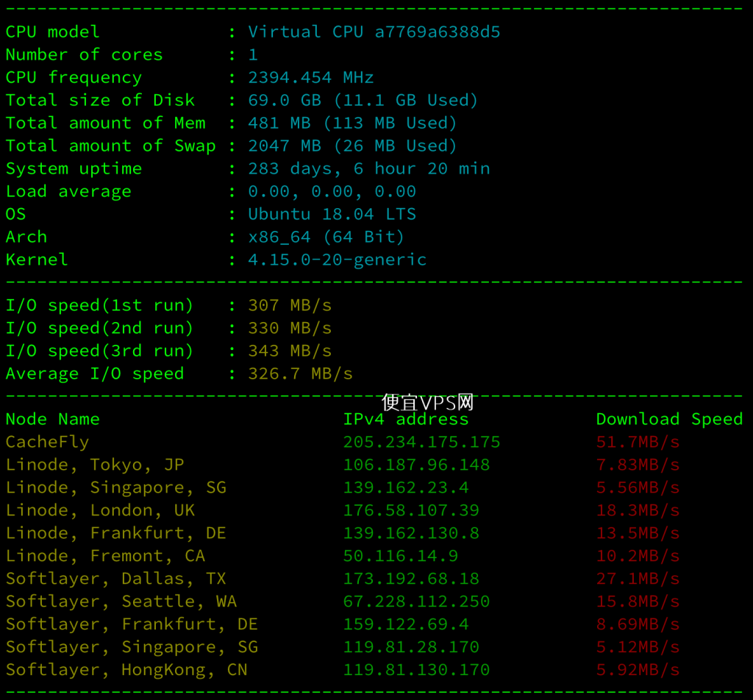Click the 18.3MB/s London download speed
753x700 pixels.
point(638,510)
